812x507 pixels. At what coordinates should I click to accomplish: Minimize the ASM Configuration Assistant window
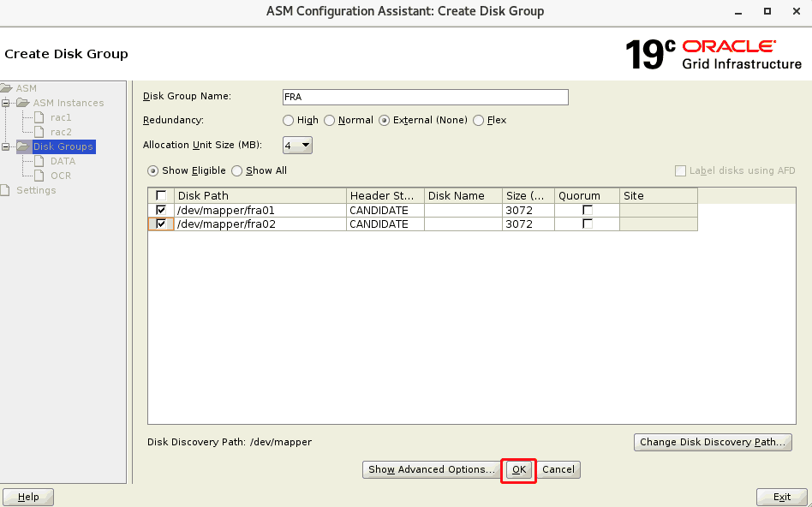point(738,11)
